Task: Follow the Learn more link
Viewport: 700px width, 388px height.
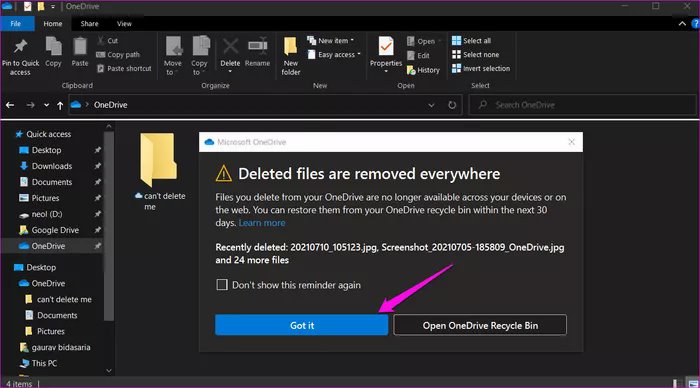Action: 262,222
